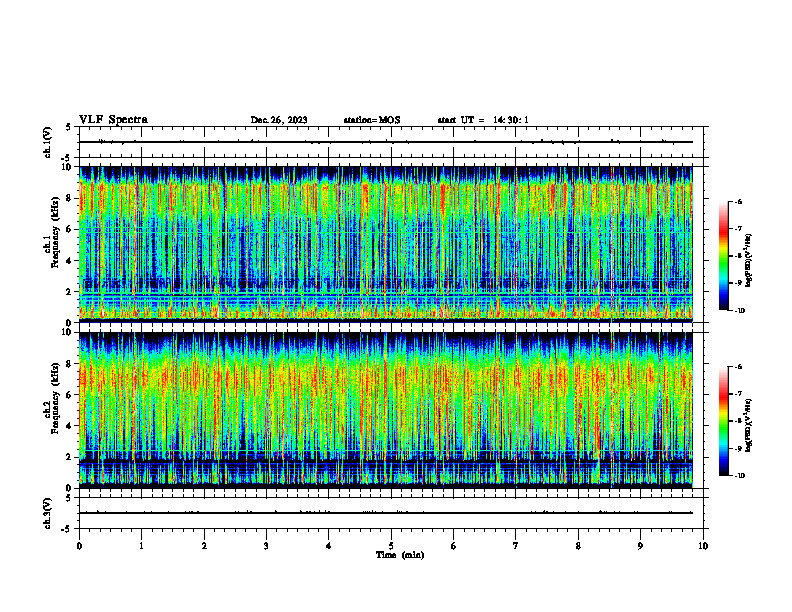Click the time axis tick label "7"
The image size is (792, 612).
point(516,546)
